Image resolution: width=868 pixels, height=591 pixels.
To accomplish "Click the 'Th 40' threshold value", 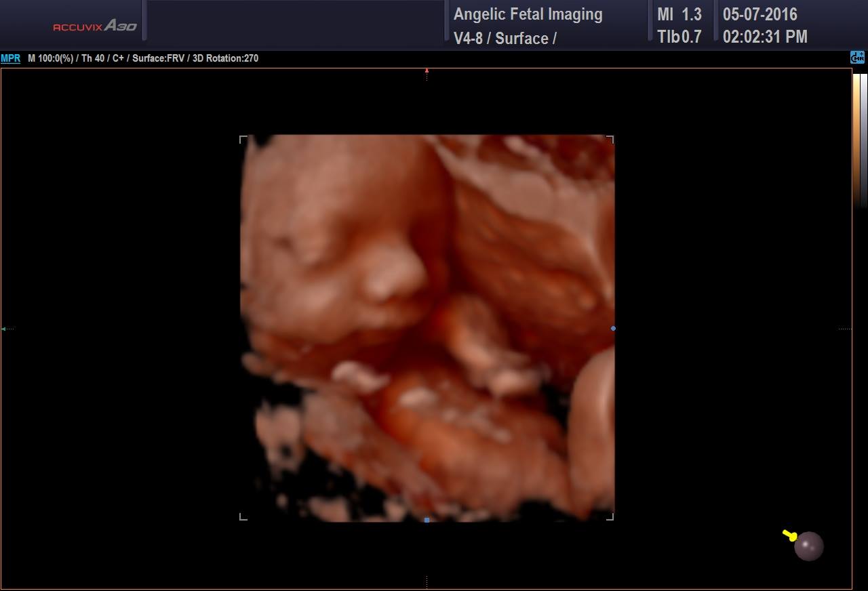I will point(93,58).
